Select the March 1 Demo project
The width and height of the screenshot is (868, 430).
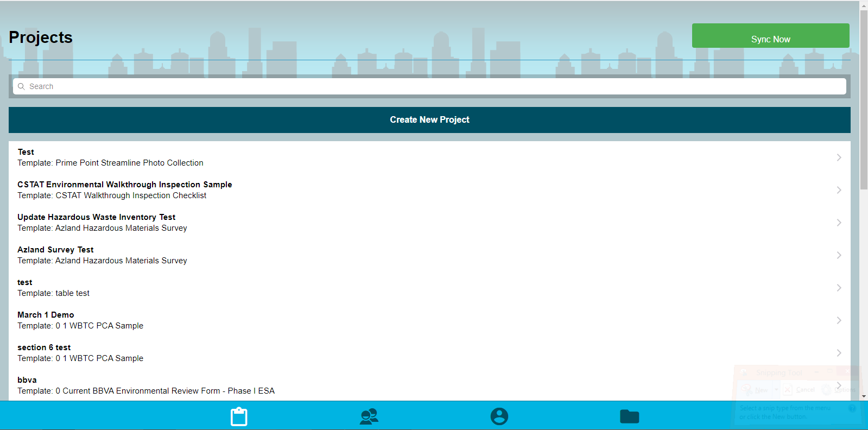pyautogui.click(x=46, y=315)
